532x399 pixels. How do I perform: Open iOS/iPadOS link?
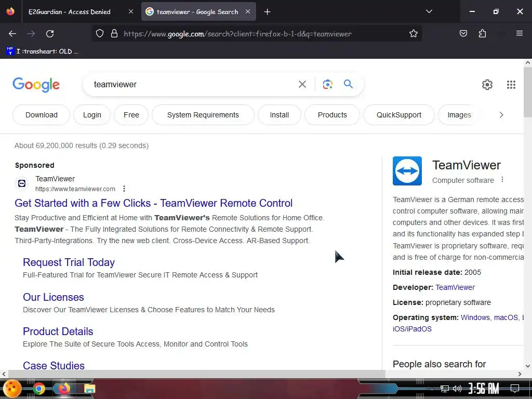412,329
